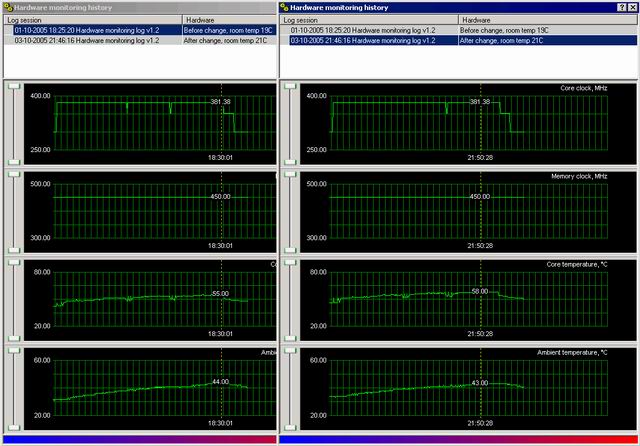Click top slider handle of right Core temperature graph
640x446 pixels.
click(x=290, y=263)
